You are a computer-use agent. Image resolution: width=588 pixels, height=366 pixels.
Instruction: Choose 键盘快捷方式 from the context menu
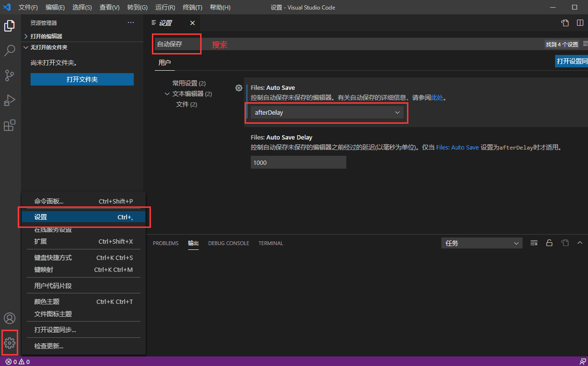click(84, 258)
